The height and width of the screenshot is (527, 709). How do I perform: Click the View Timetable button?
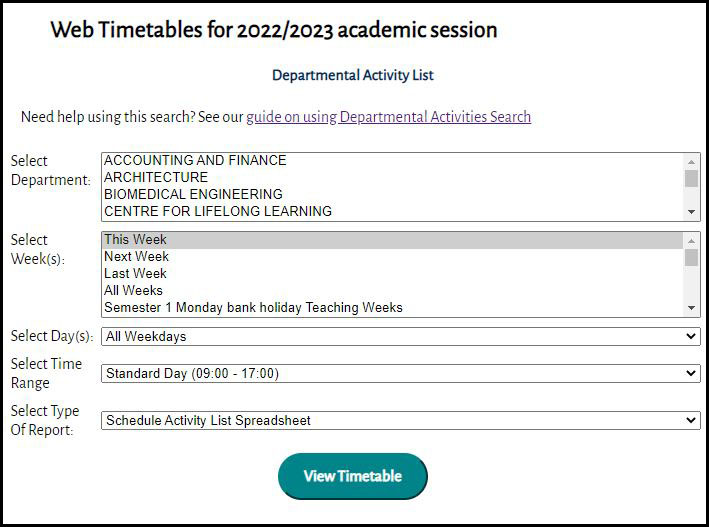[352, 476]
